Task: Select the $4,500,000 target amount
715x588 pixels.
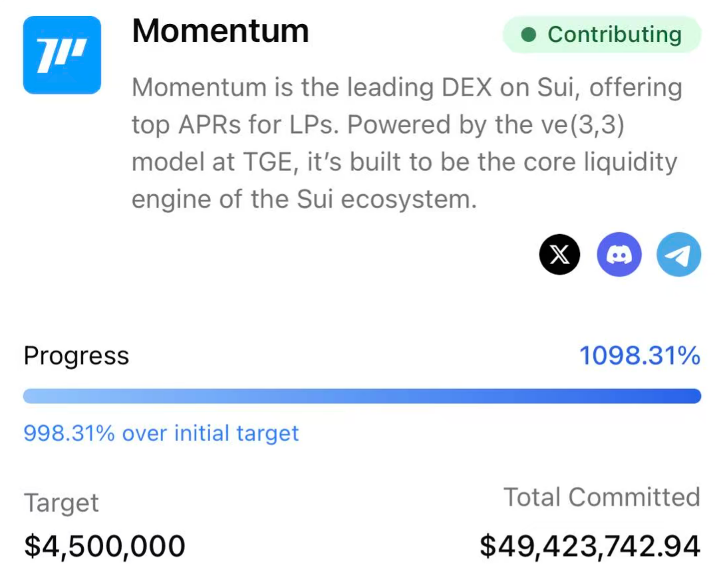Action: [104, 546]
